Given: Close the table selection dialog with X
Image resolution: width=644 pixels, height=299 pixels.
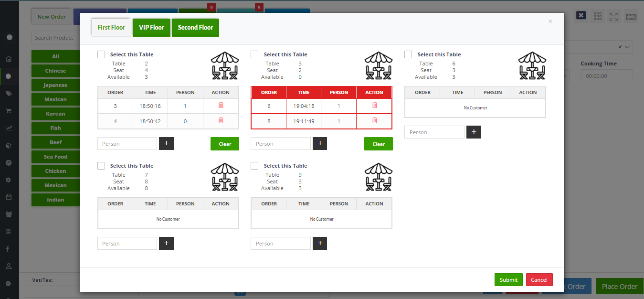Looking at the screenshot, I should click(550, 21).
